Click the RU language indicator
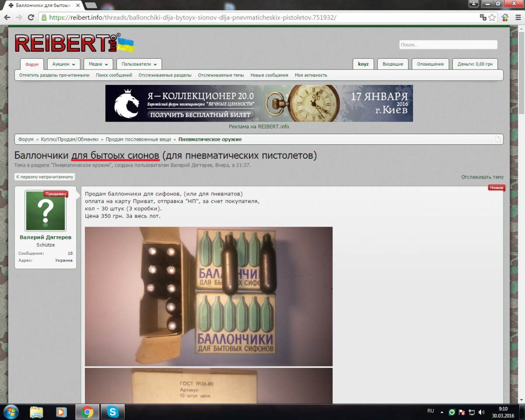 tap(430, 411)
